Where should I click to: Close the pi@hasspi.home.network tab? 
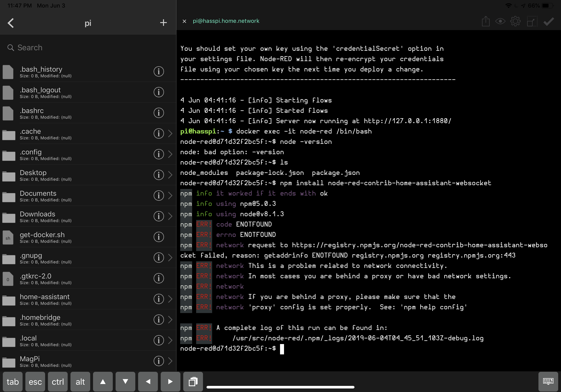(x=184, y=21)
